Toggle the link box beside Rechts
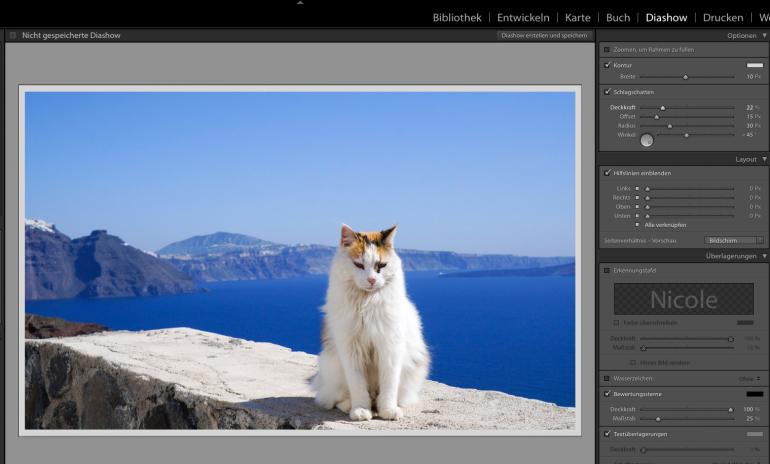Image resolution: width=770 pixels, height=464 pixels. [637, 197]
